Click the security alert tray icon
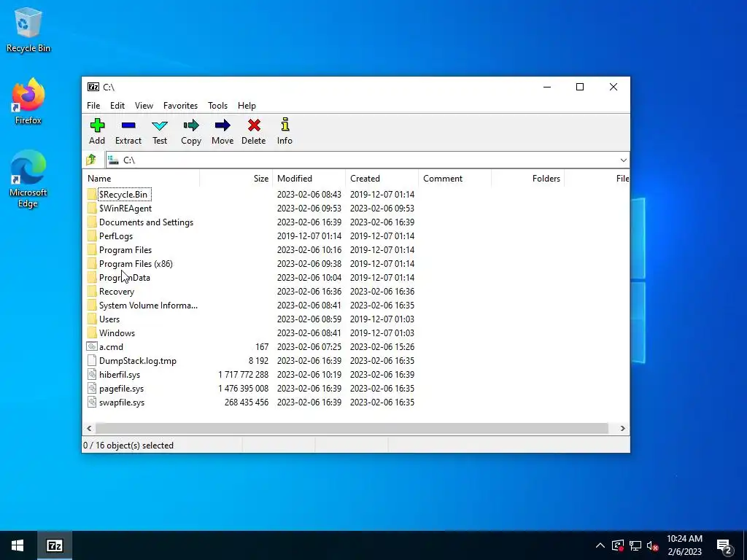 (618, 545)
